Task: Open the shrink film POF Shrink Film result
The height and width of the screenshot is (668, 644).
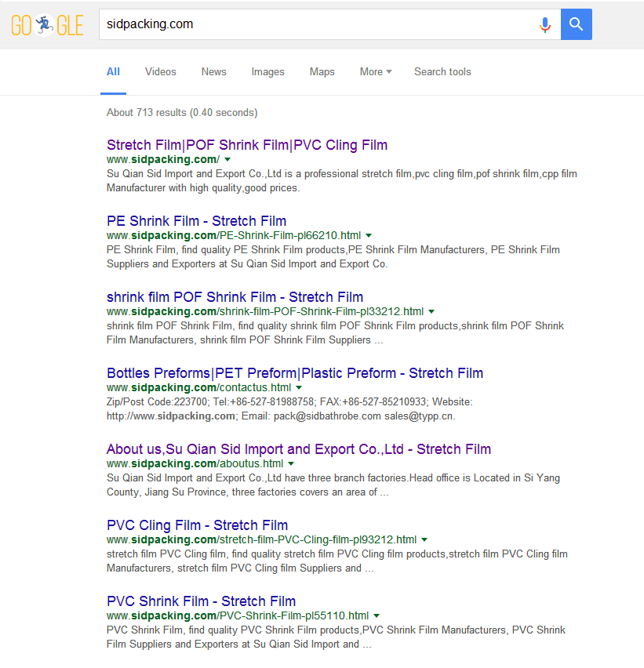Action: pos(235,296)
